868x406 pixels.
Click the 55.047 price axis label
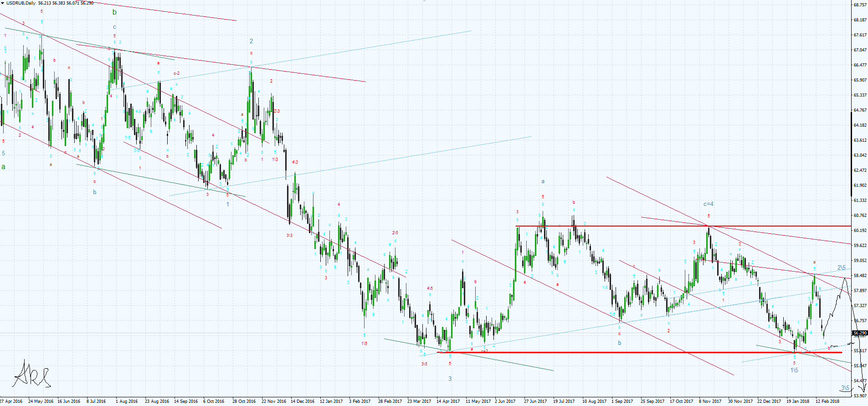coord(860,366)
